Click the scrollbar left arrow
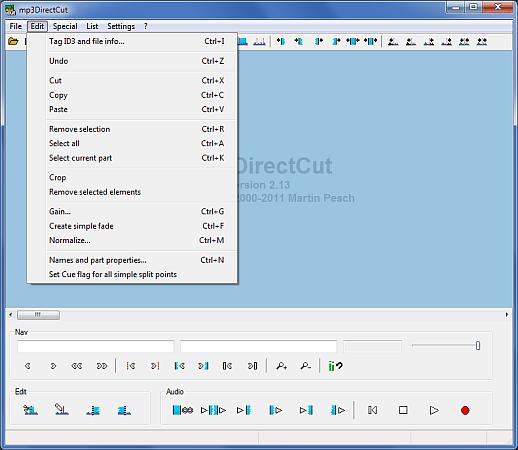 pos(11,315)
